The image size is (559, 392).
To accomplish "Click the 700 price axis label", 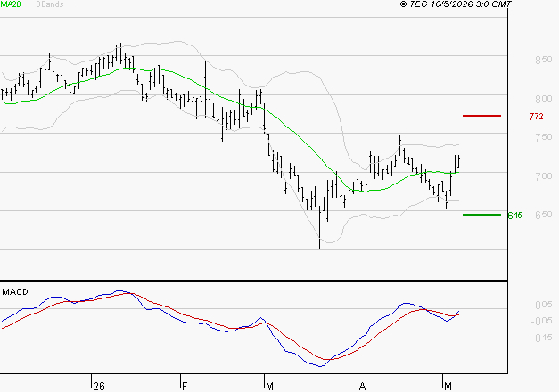I will point(544,176).
